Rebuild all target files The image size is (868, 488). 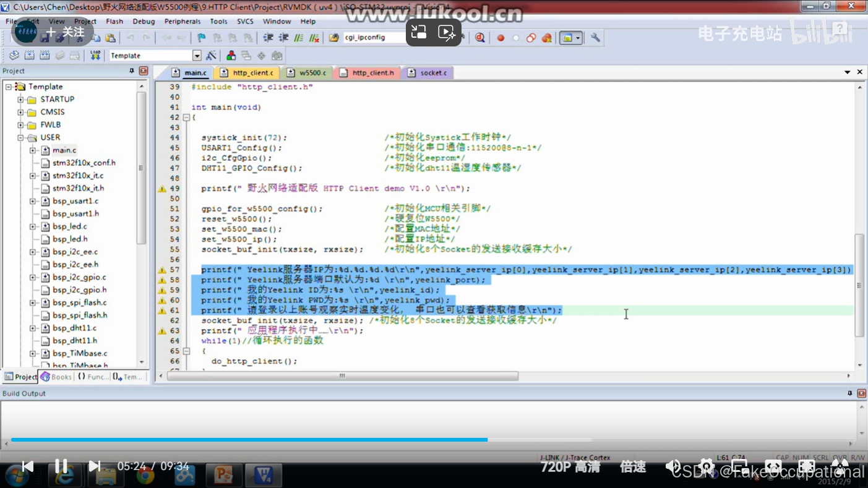45,56
